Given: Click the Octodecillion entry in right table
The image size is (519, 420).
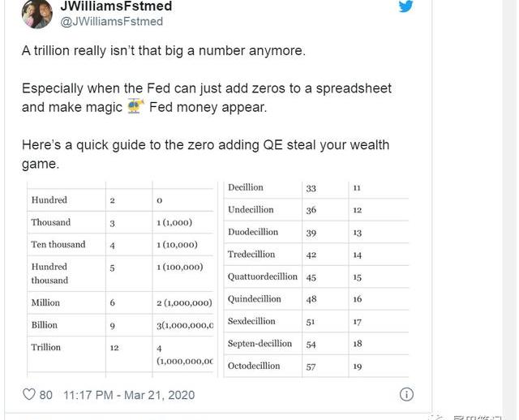Looking at the screenshot, I should [x=254, y=366].
